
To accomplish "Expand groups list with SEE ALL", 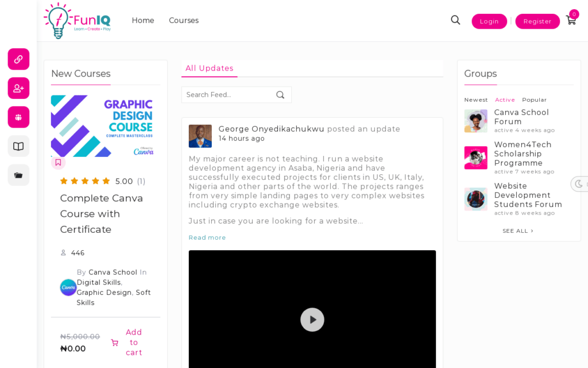I will pos(518,231).
